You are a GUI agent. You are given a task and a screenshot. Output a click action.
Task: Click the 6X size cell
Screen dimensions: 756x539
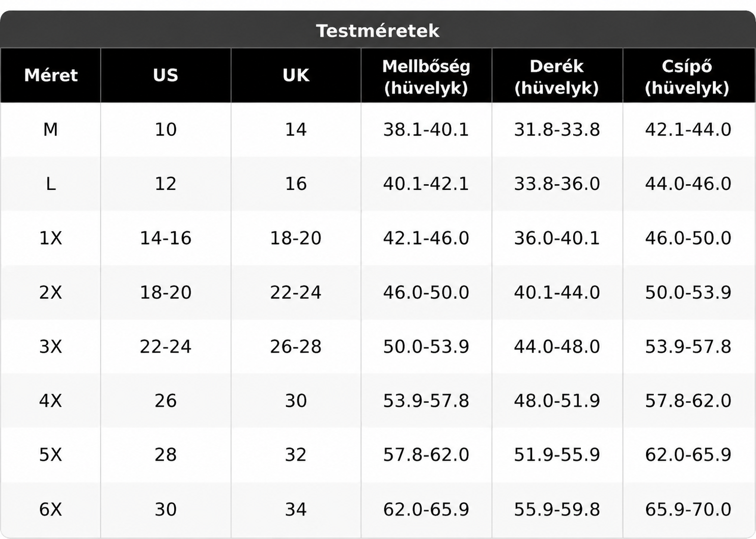[x=50, y=509]
